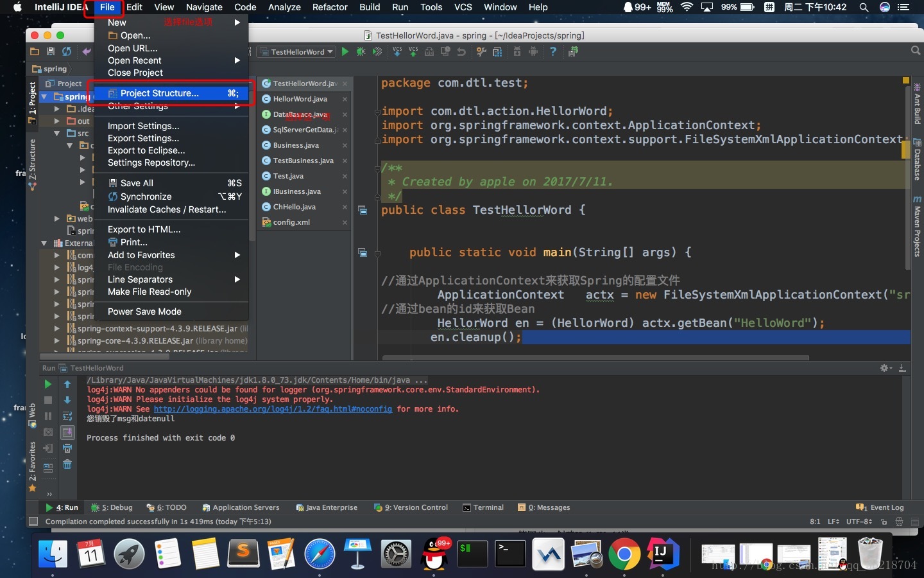Click editor horizontal scrollbar
Screen dimensions: 924x578
click(x=595, y=358)
